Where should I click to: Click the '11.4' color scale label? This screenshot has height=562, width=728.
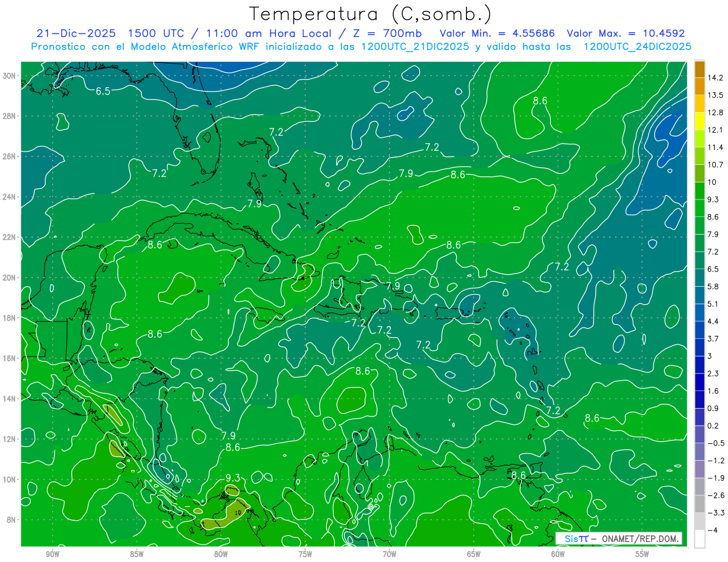click(715, 147)
